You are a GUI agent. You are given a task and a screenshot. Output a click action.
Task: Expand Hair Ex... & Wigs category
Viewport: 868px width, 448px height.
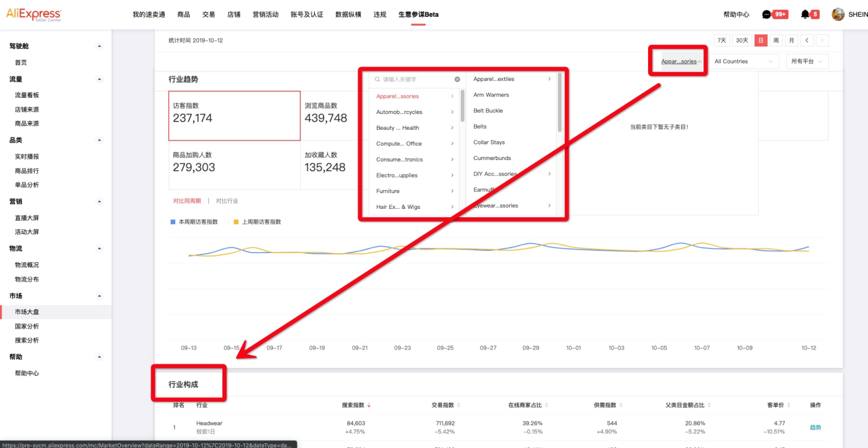click(x=414, y=207)
